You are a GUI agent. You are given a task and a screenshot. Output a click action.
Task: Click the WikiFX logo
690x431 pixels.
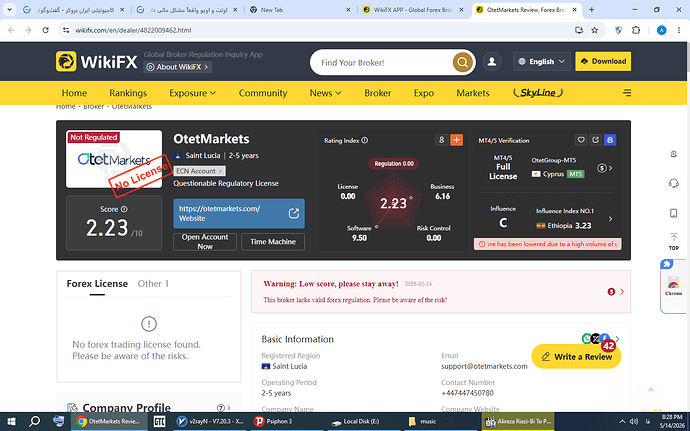point(96,62)
